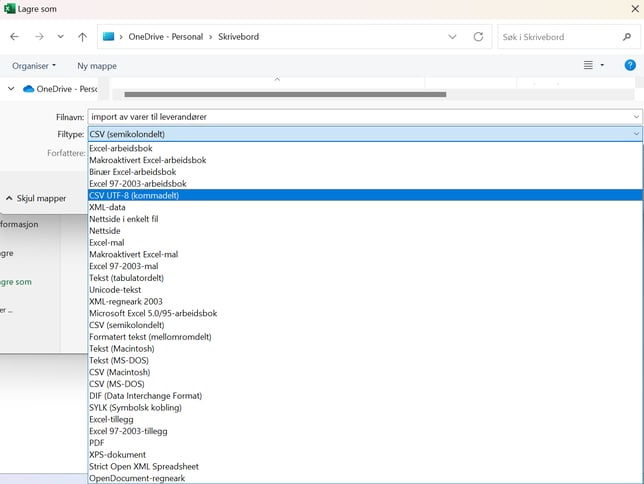Click Skrivebord in the address path
This screenshot has width=644, height=484.
coord(242,37)
